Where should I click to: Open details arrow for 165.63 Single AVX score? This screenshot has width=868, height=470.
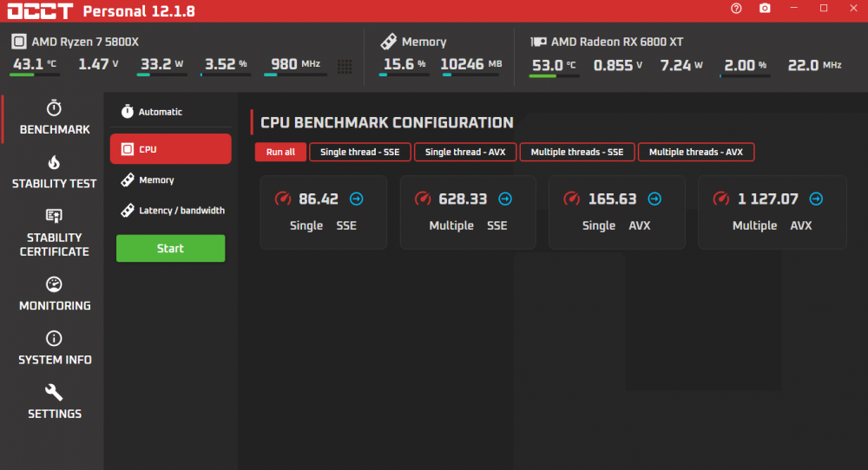tap(654, 199)
